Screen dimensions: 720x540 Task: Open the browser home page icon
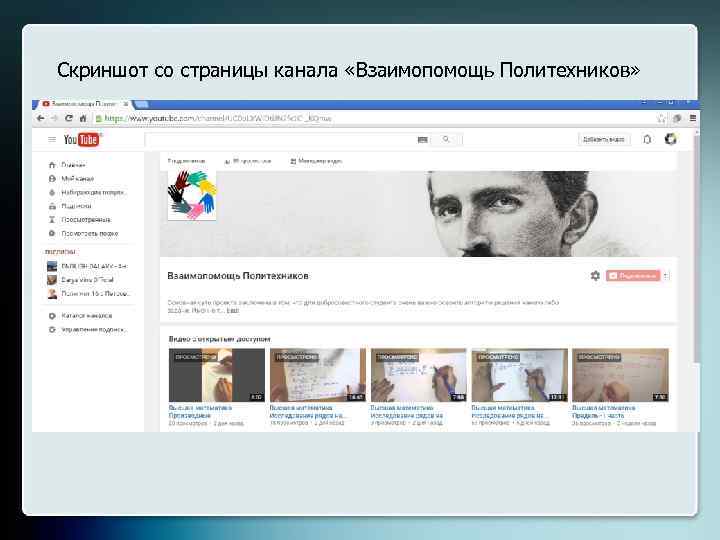pyautogui.click(x=83, y=118)
